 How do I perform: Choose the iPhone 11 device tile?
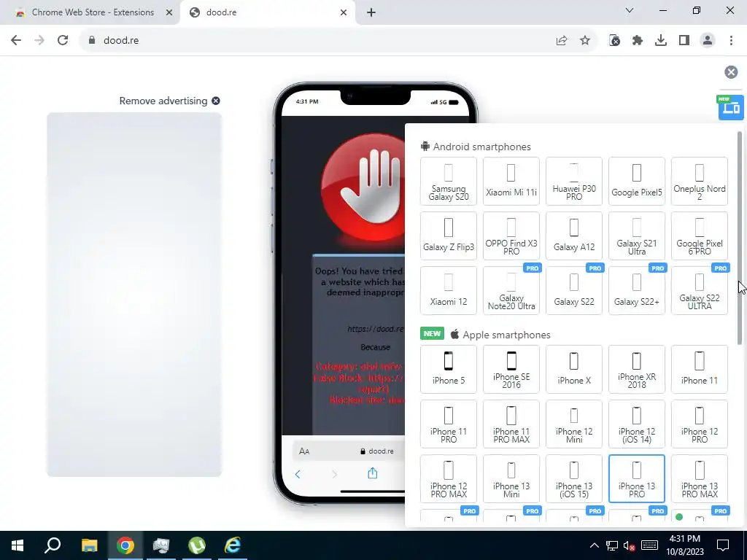700,370
